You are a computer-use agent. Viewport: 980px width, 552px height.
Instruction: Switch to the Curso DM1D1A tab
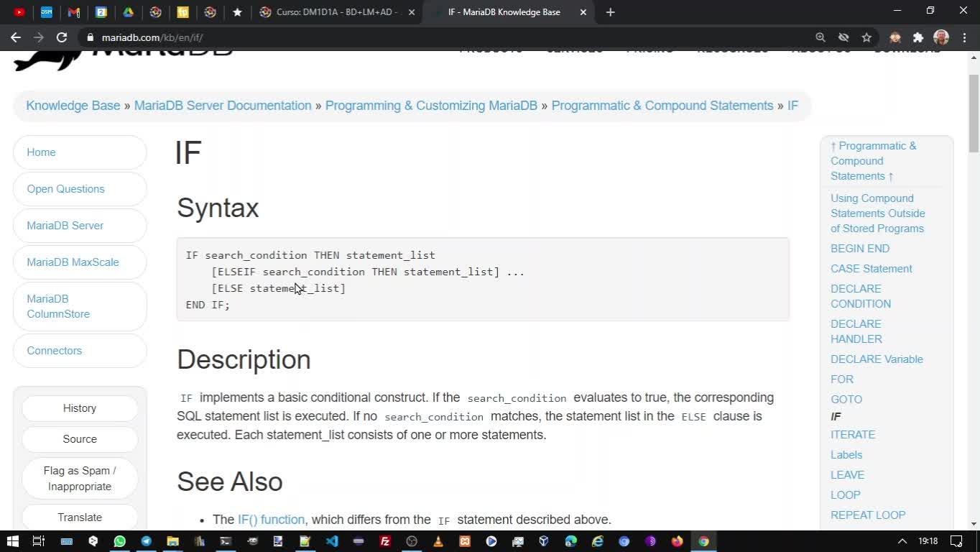coord(336,11)
